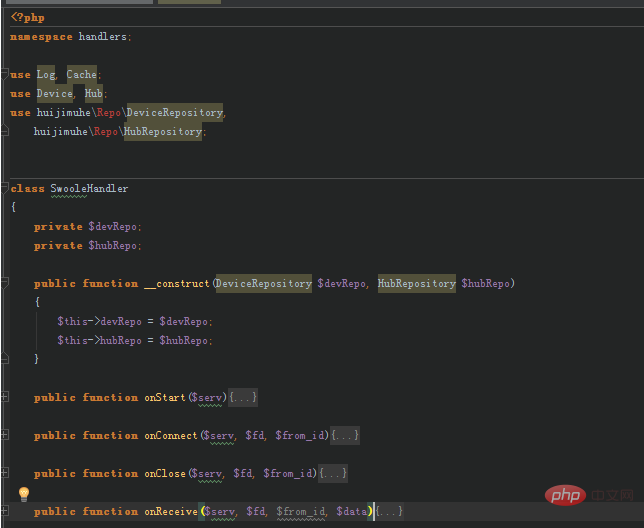Click the private $devRepo property

[x=87, y=227]
